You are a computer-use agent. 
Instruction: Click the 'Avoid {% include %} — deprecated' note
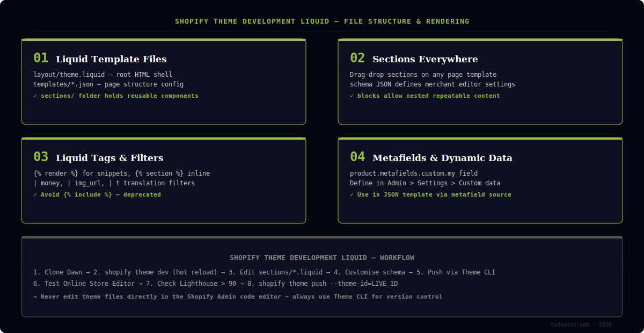click(x=97, y=194)
